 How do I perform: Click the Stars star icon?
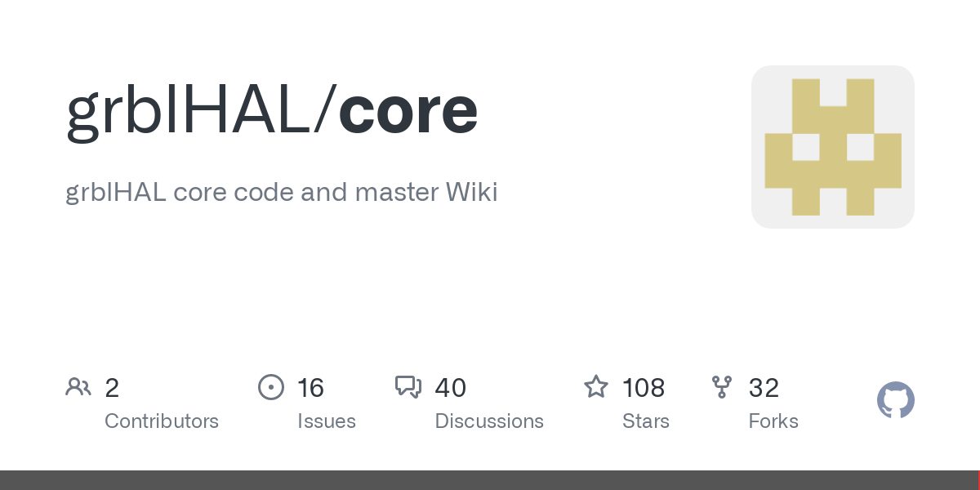click(x=596, y=387)
